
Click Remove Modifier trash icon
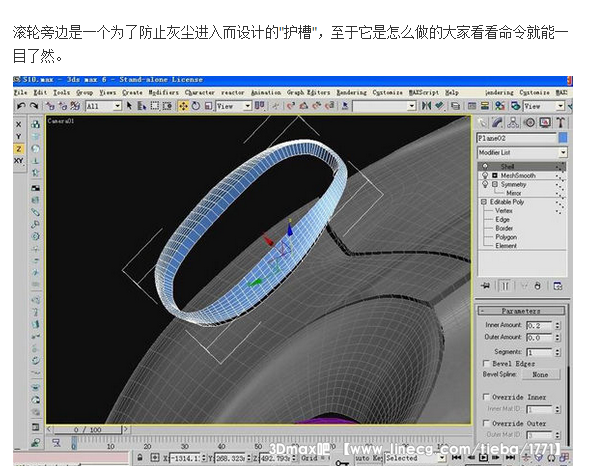[x=538, y=286]
